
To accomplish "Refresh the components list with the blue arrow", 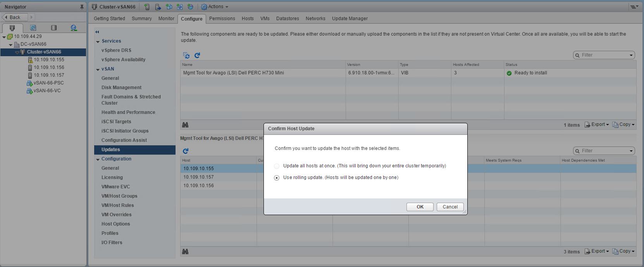I will pyautogui.click(x=197, y=55).
